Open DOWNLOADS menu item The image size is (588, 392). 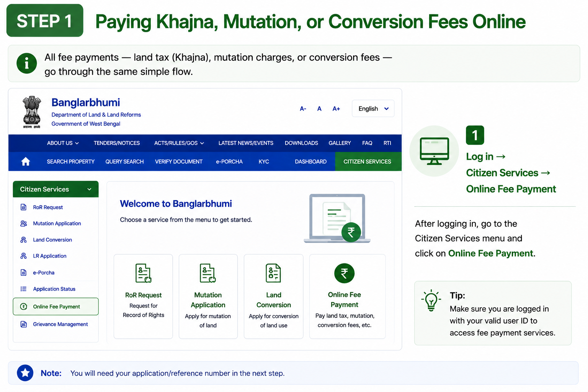301,143
